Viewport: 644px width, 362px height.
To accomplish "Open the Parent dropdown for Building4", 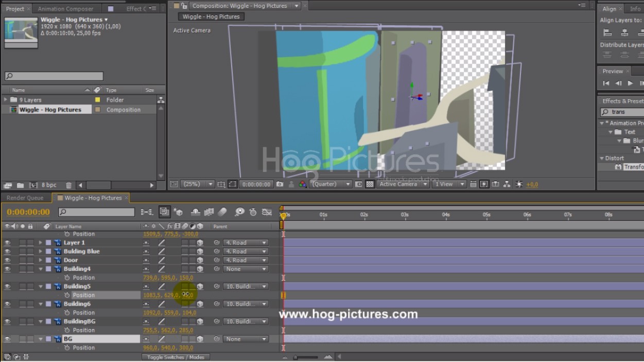I will tap(246, 269).
